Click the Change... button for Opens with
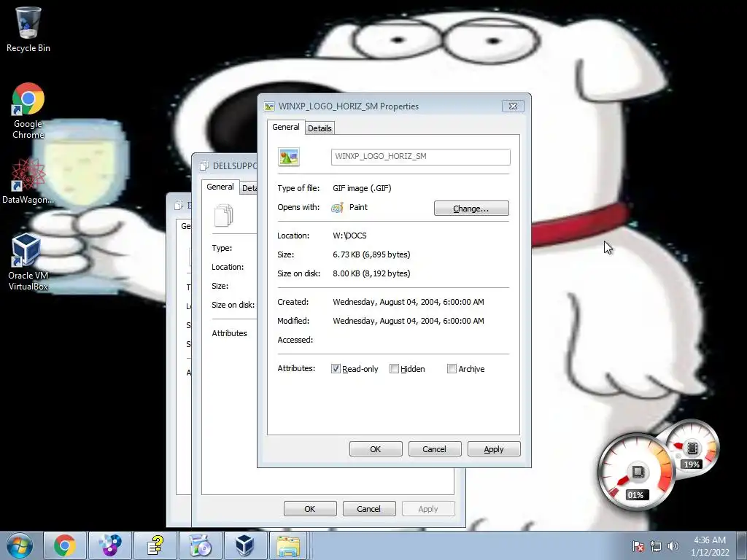The width and height of the screenshot is (747, 560). click(x=471, y=209)
